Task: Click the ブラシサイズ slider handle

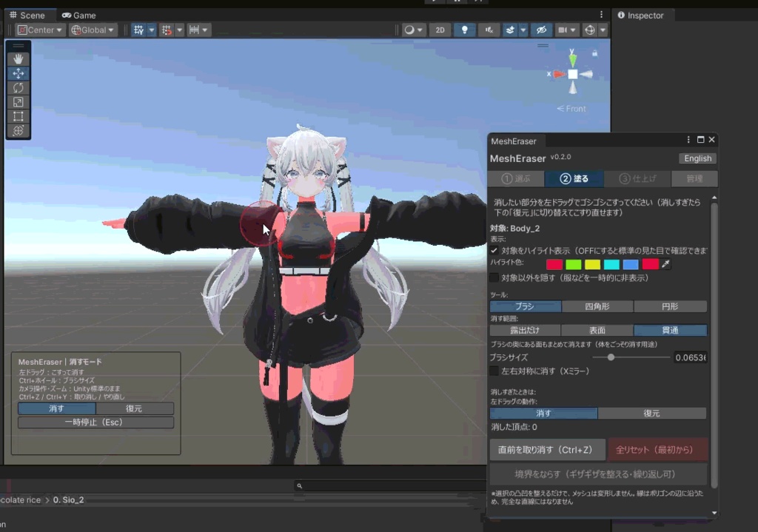Action: pyautogui.click(x=611, y=357)
